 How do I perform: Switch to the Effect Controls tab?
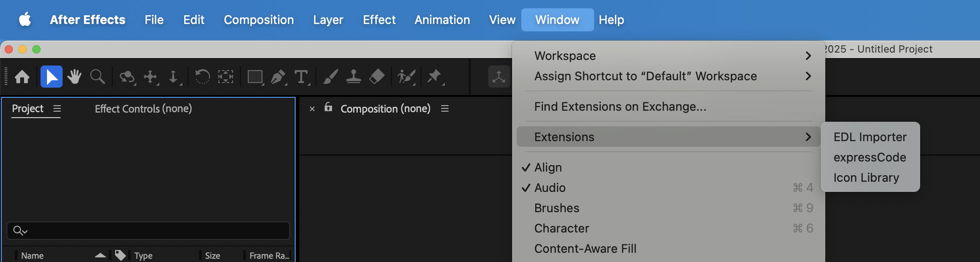click(143, 109)
